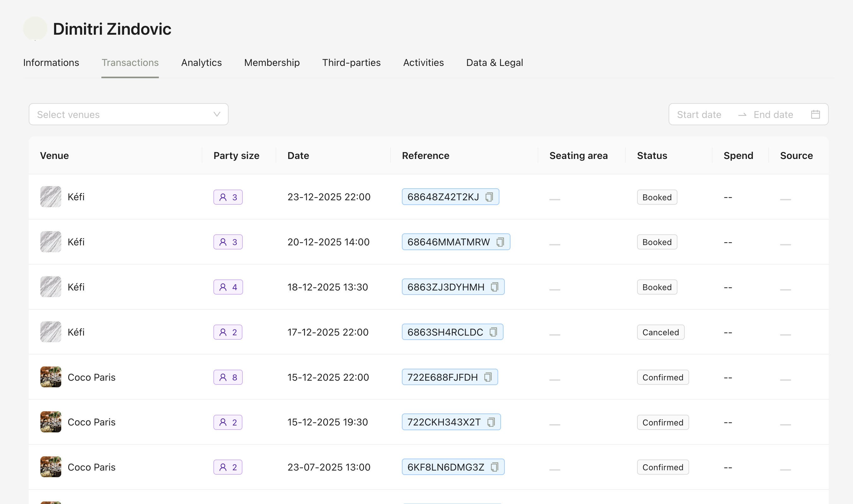Viewport: 853px width, 504px height.
Task: Click party size 8 badge for Coco Paris
Action: (228, 377)
